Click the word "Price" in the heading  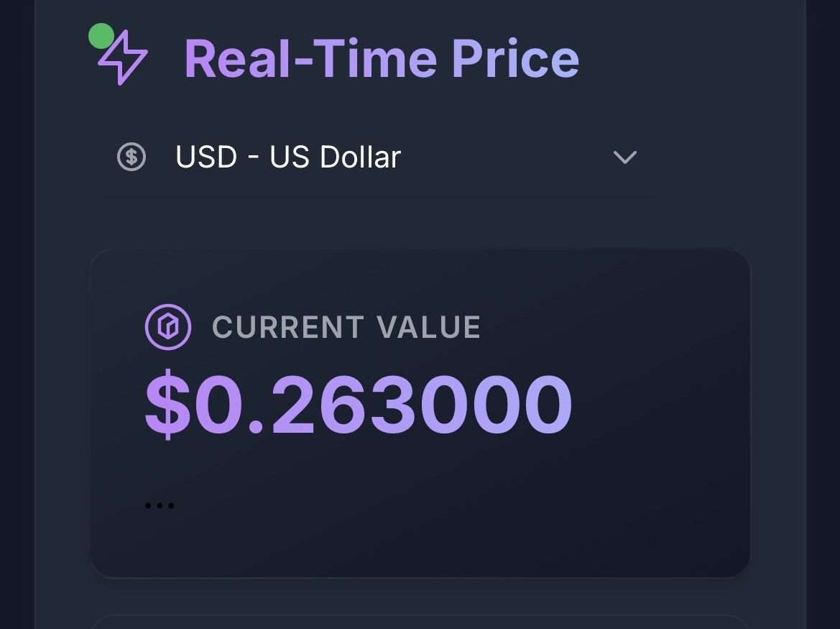(x=515, y=59)
